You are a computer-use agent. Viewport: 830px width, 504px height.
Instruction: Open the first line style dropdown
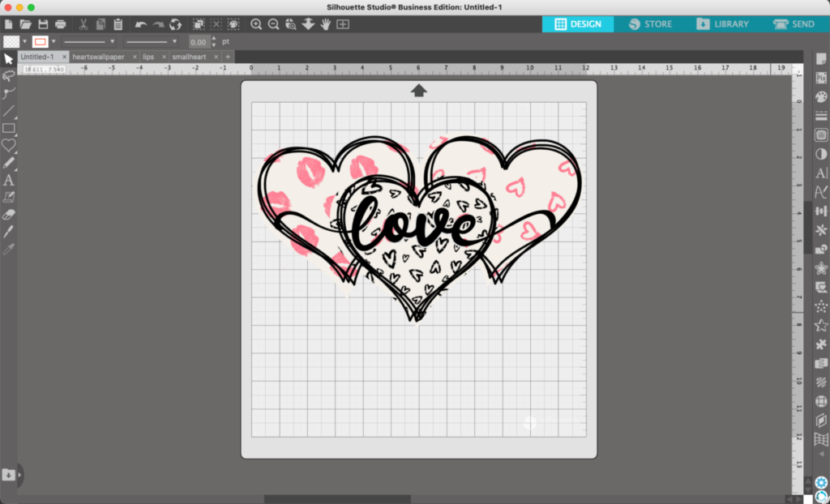[89, 42]
